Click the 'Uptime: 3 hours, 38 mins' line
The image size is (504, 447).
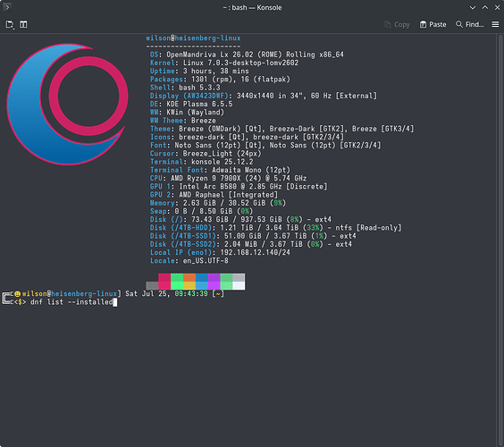199,71
